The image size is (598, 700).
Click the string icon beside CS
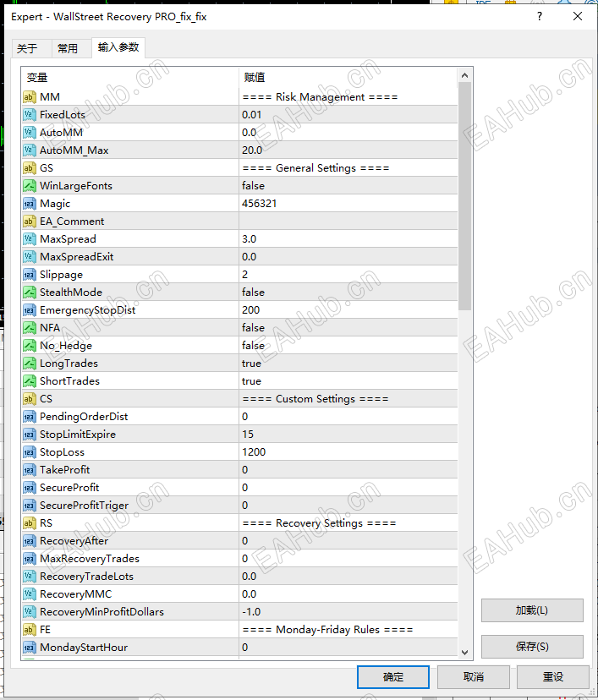pyautogui.click(x=29, y=399)
